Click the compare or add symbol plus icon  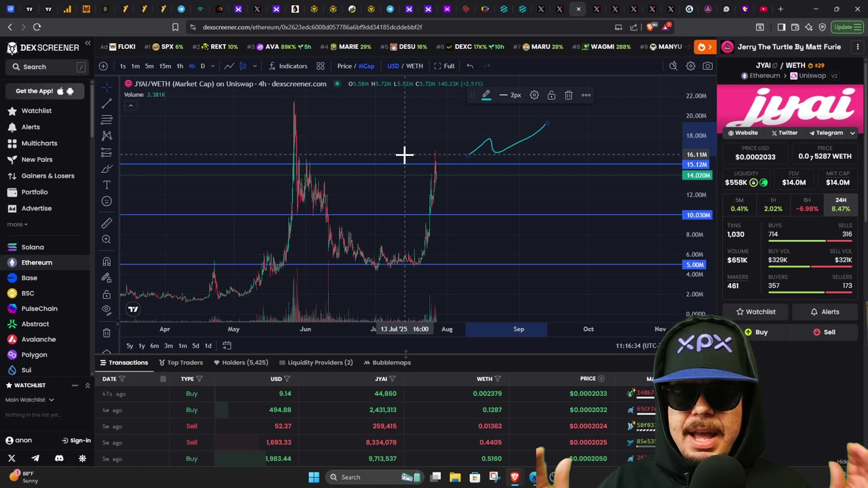pyautogui.click(x=103, y=66)
